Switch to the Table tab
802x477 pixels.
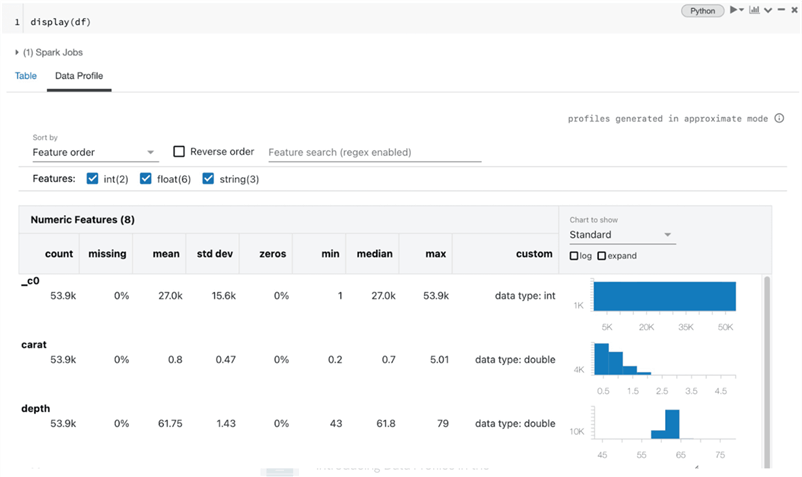[26, 76]
